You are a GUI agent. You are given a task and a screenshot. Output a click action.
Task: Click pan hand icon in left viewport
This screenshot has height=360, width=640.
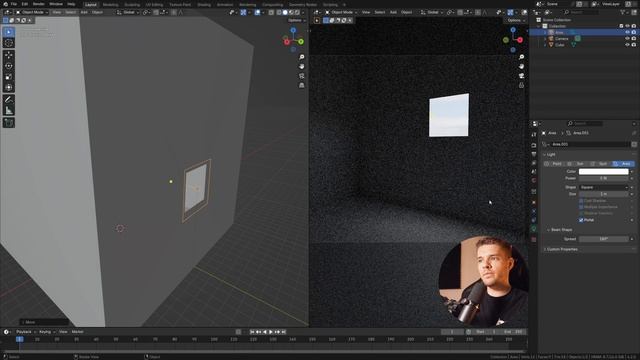tap(302, 67)
